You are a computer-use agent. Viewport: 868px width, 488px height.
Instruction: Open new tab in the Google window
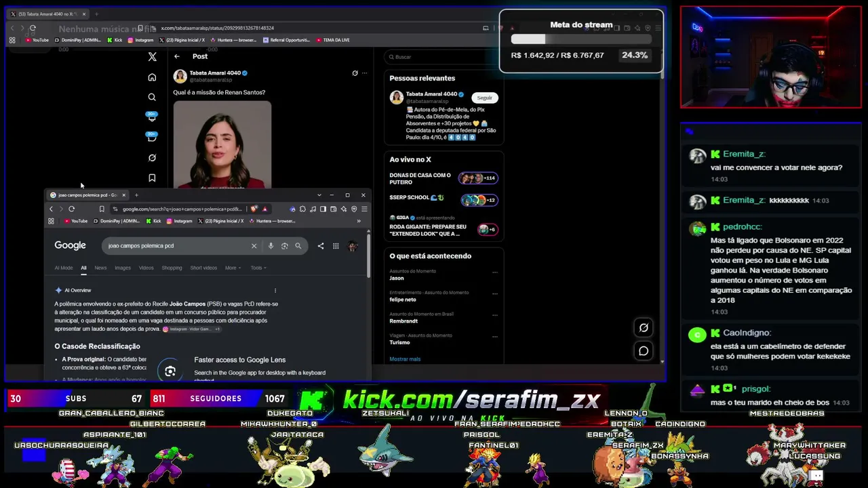[136, 195]
